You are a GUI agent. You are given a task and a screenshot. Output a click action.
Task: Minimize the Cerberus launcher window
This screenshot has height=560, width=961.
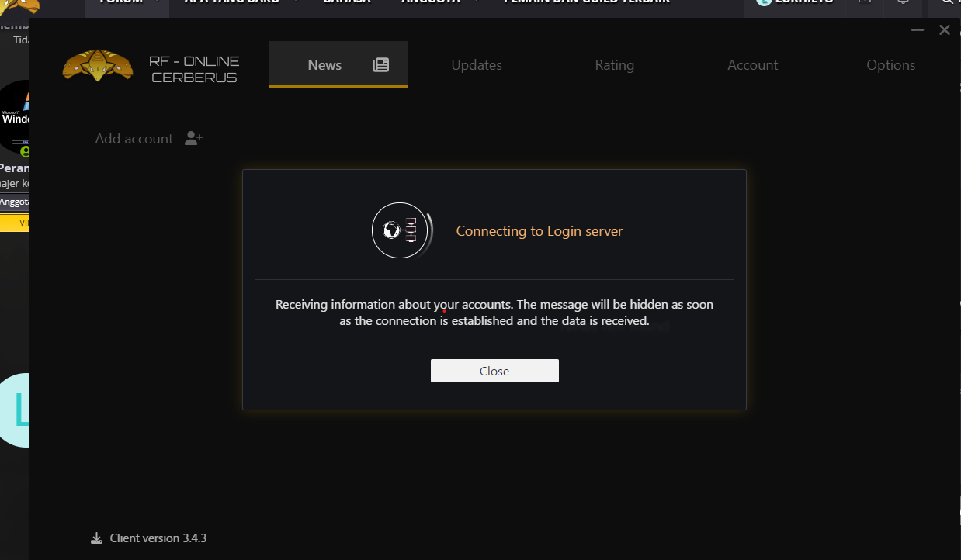point(917,30)
